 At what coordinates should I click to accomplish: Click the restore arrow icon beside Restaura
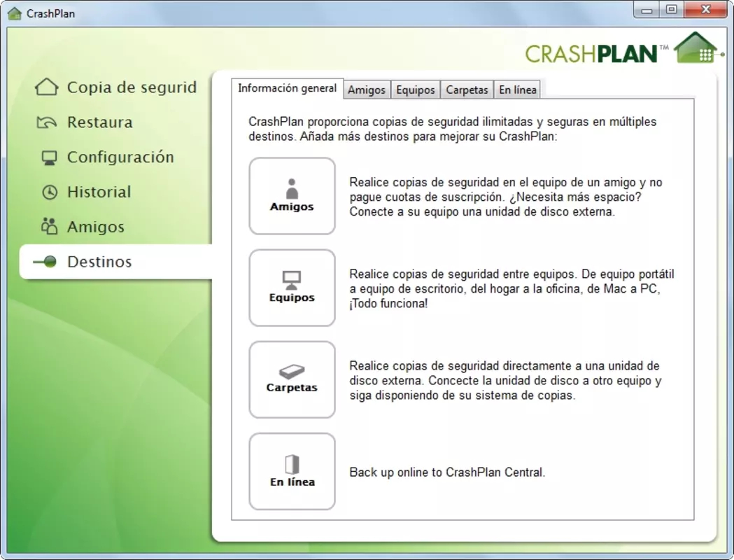tap(47, 122)
